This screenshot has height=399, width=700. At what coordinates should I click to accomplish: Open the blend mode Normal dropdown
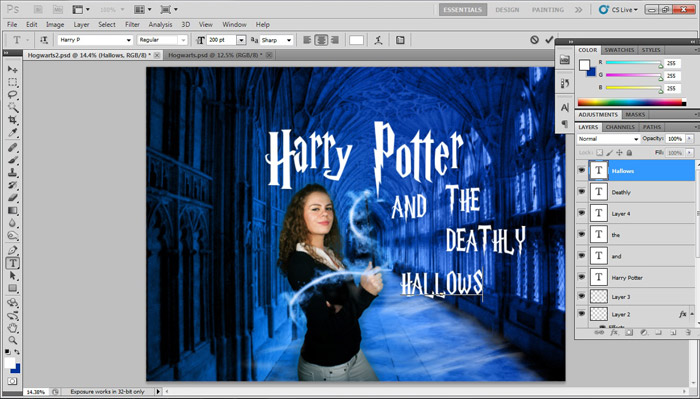click(x=608, y=139)
